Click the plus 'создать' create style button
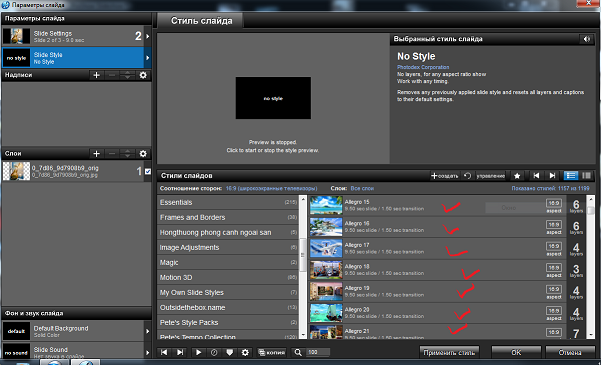 (x=445, y=176)
